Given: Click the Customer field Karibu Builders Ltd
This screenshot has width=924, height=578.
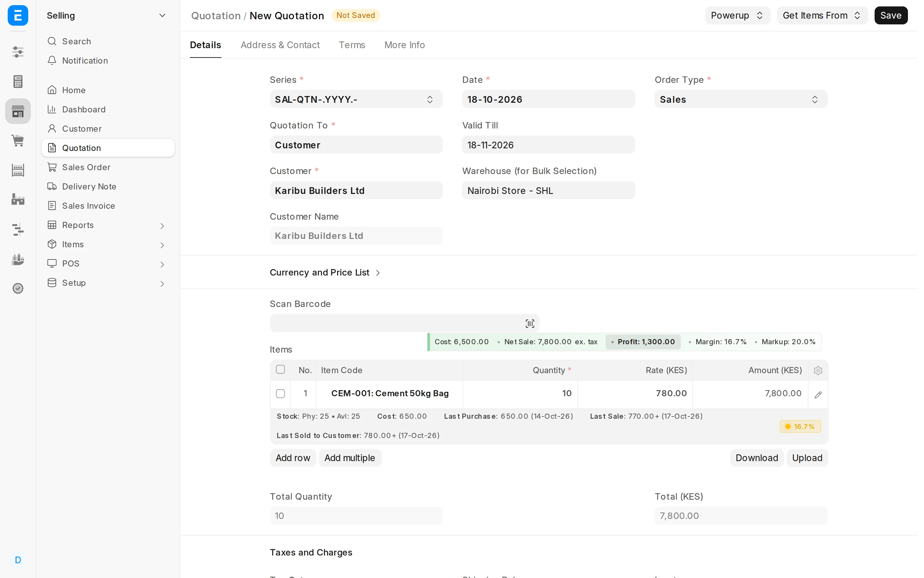Looking at the screenshot, I should pos(356,190).
